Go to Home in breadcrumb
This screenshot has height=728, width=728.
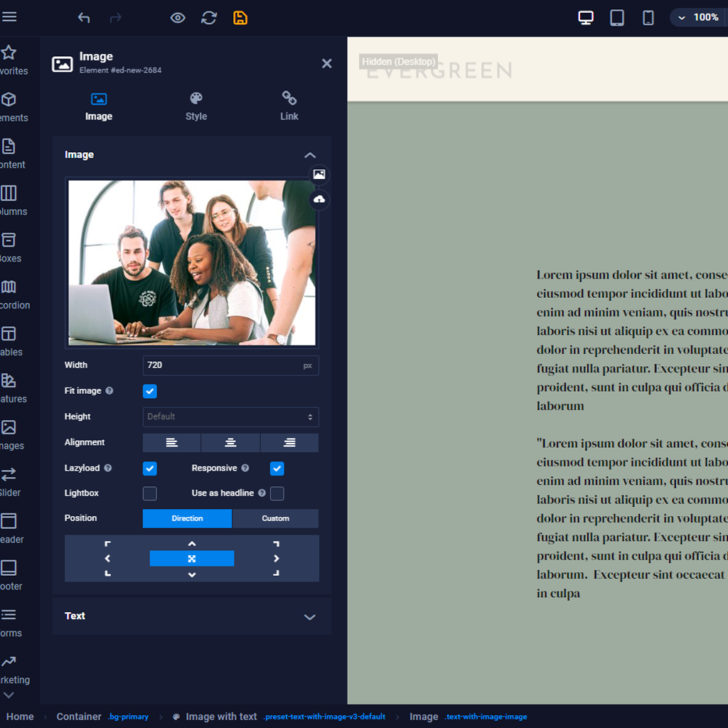(20, 717)
